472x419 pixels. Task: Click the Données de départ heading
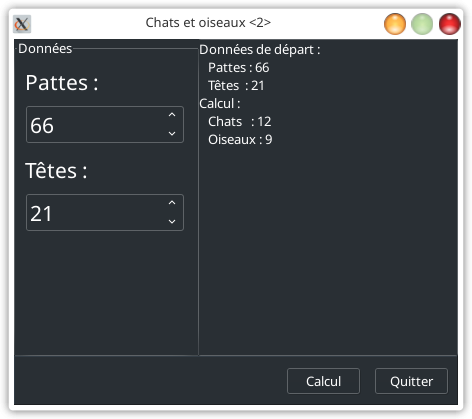point(260,50)
